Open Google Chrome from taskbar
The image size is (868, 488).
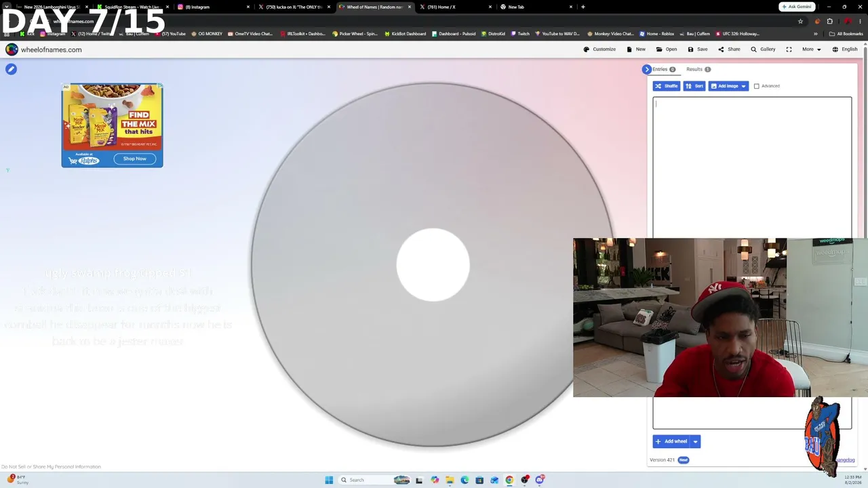509,480
